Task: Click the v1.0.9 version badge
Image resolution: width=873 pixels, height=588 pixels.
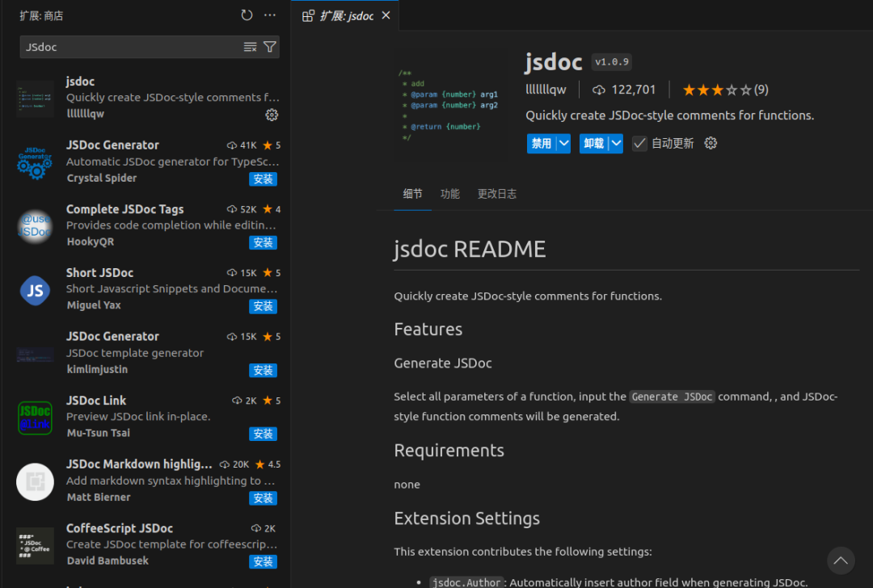Action: 611,61
